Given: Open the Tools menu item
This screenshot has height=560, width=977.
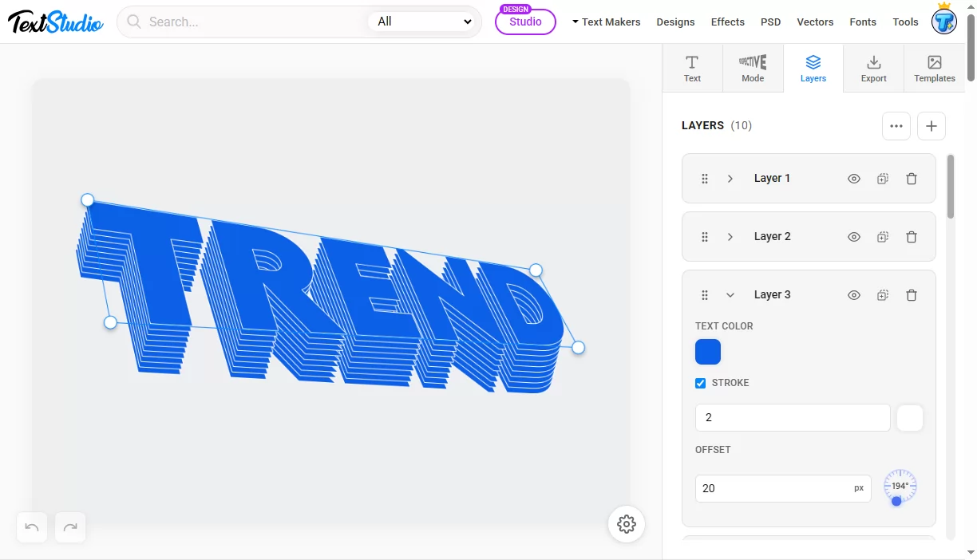Looking at the screenshot, I should tap(905, 22).
